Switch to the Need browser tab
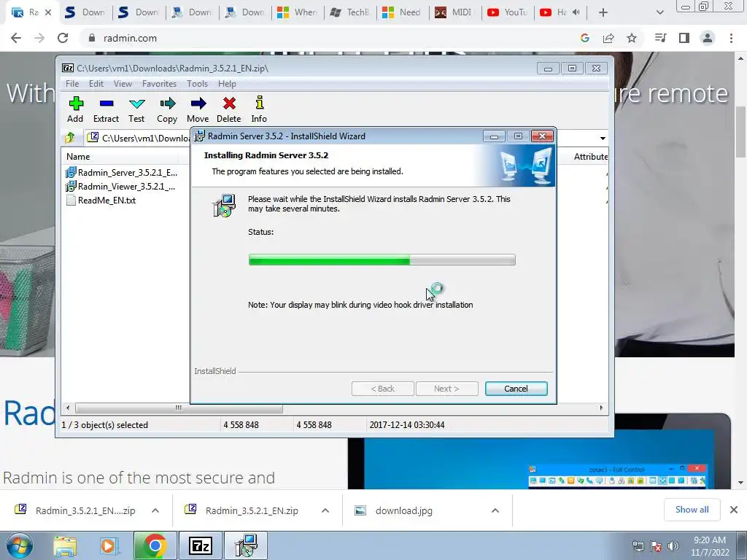 403,12
